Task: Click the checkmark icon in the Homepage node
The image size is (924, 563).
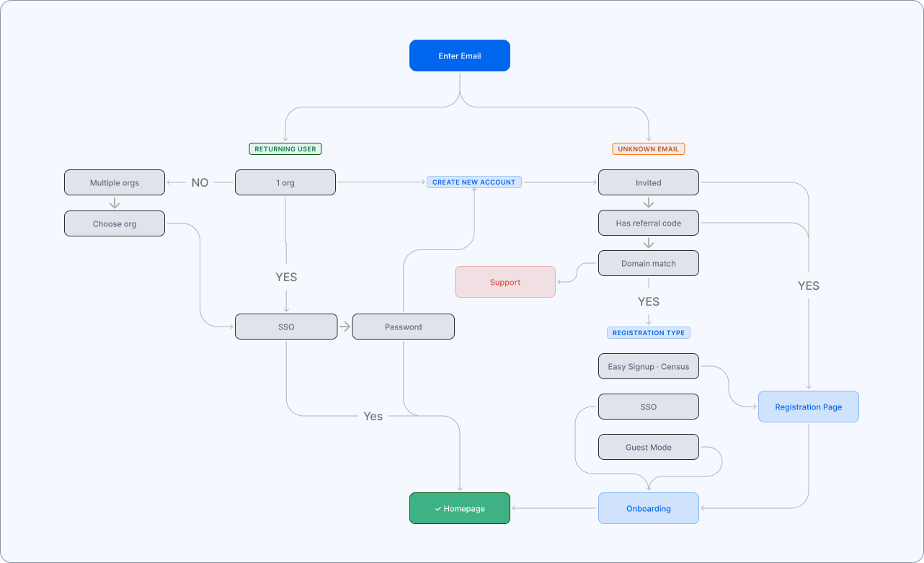Action: (x=437, y=509)
